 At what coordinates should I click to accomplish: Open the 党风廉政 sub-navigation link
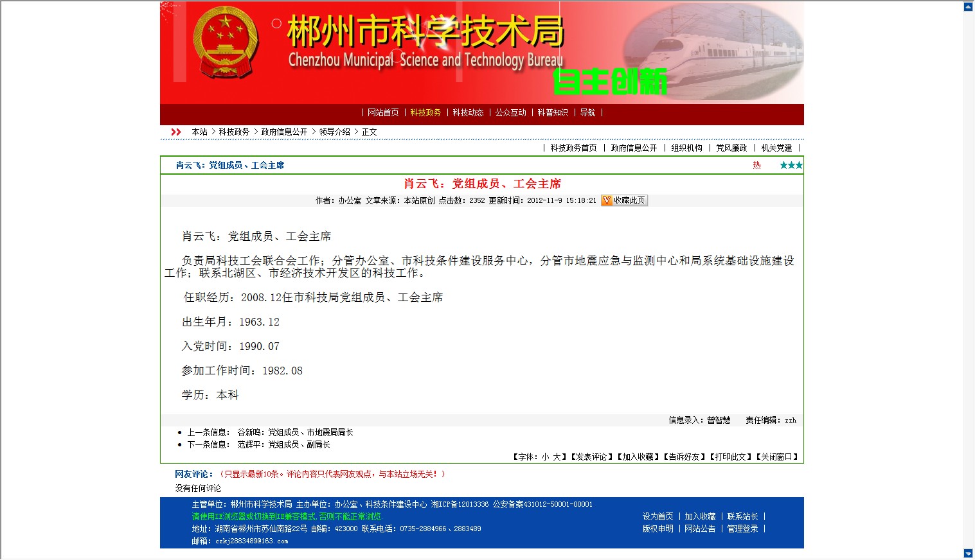tap(731, 148)
